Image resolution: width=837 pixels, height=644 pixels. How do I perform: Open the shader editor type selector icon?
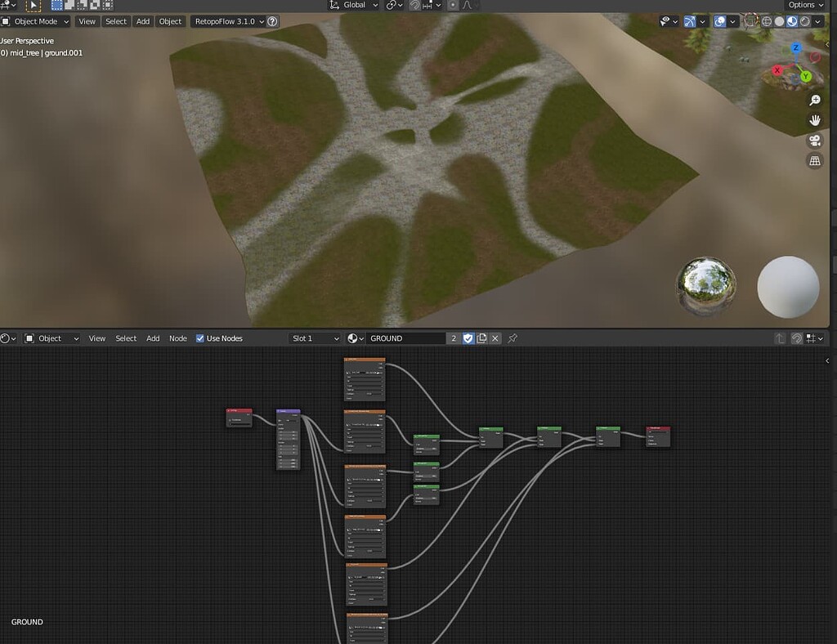[7, 338]
